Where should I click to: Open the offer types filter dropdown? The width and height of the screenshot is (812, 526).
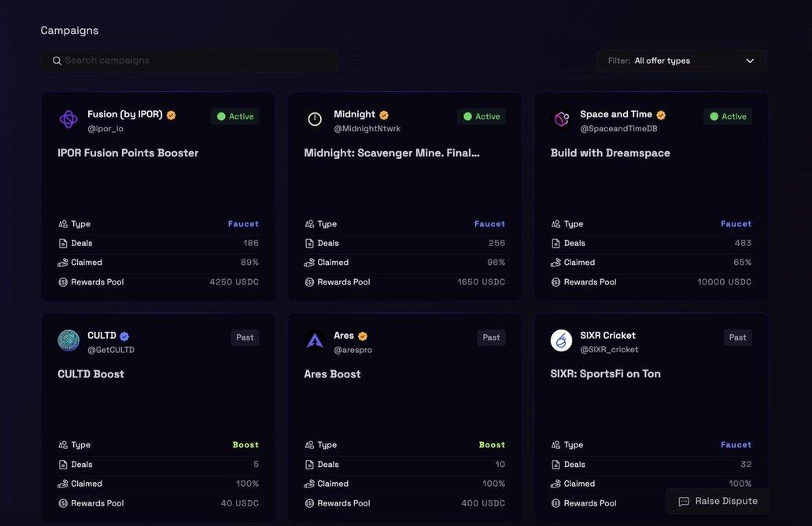click(681, 61)
